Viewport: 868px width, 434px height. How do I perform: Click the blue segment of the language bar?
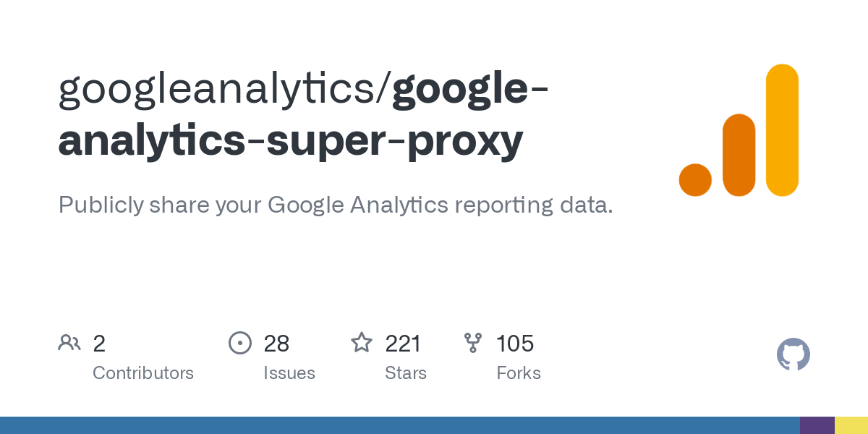[x=398, y=425]
